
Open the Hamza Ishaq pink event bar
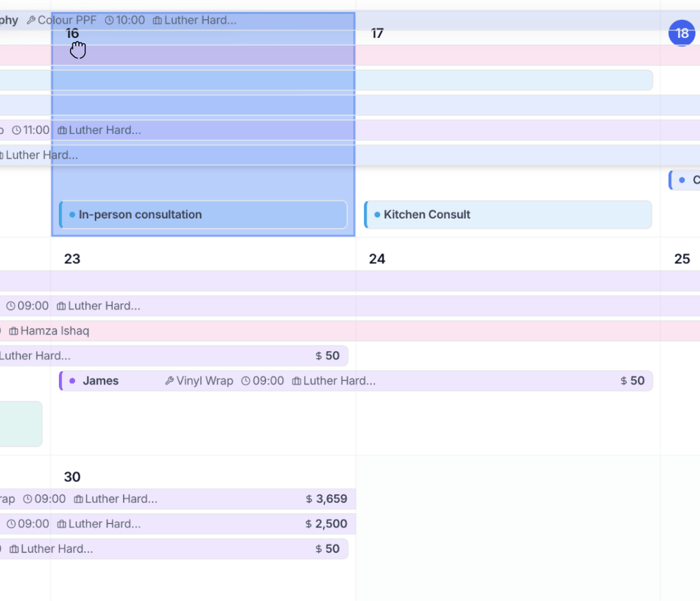coord(350,331)
